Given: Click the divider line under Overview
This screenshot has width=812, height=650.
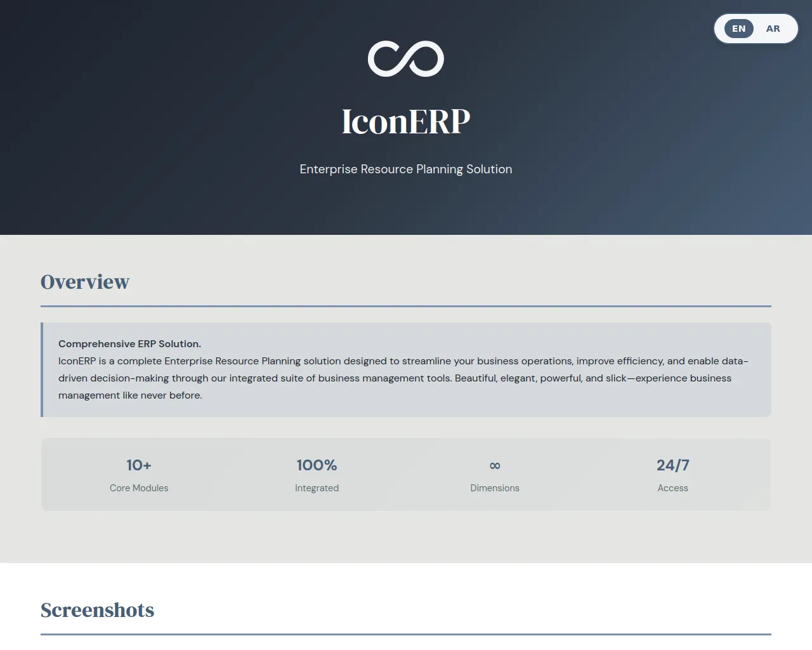Looking at the screenshot, I should 406,306.
